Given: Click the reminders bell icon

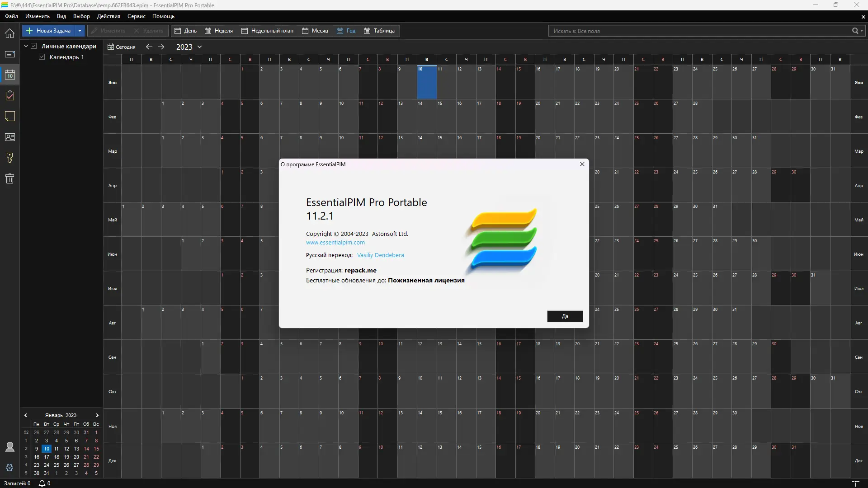Looking at the screenshot, I should coord(42,483).
